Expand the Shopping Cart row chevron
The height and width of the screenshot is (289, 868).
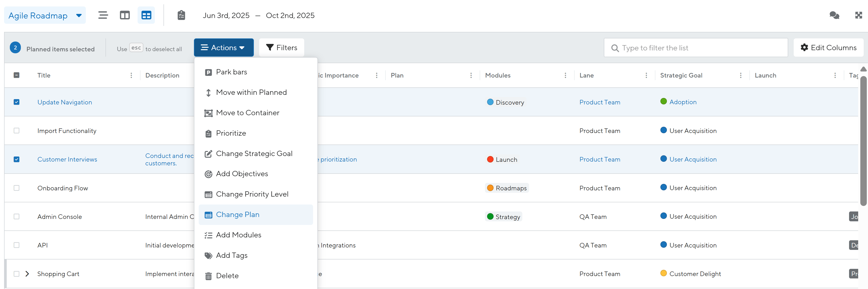27,274
